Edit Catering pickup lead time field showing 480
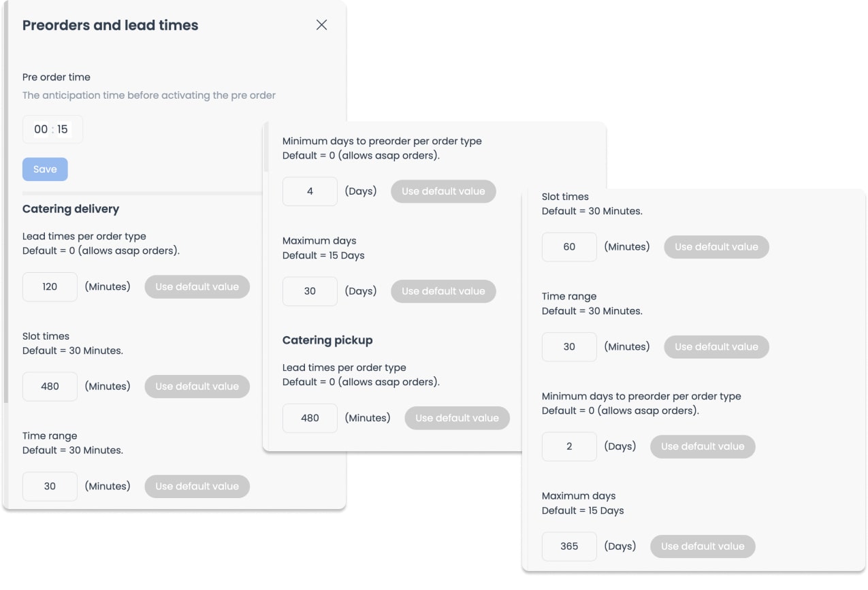 pyautogui.click(x=310, y=418)
